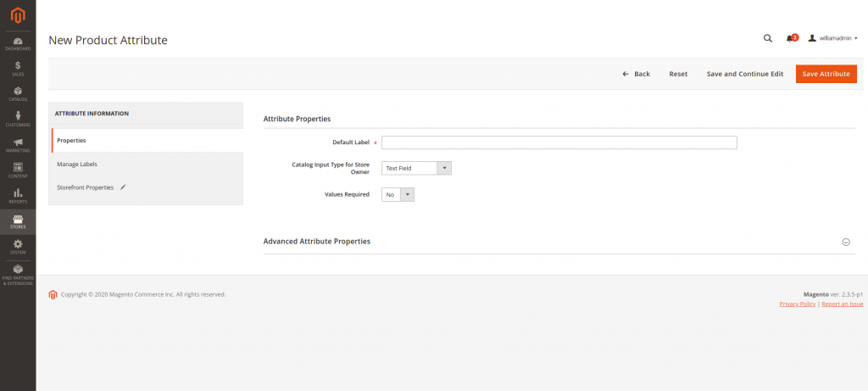868x391 pixels.
Task: Open the Dashboard sidebar icon
Action: pyautogui.click(x=18, y=42)
